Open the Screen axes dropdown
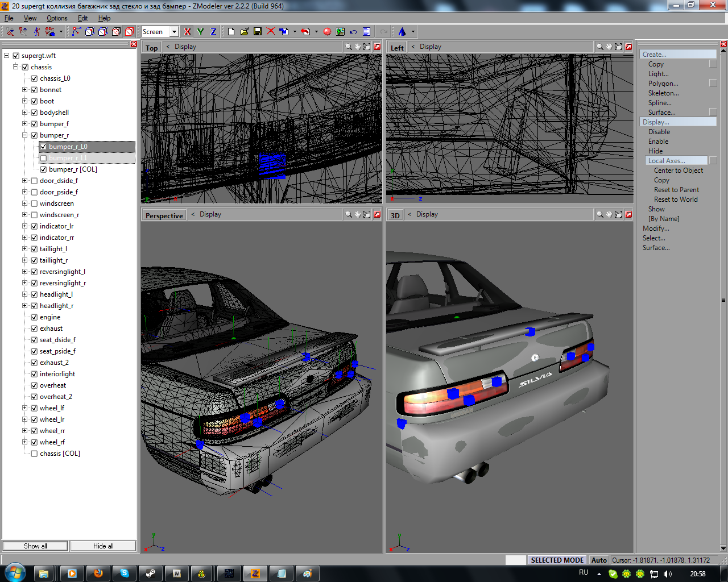 [x=174, y=32]
